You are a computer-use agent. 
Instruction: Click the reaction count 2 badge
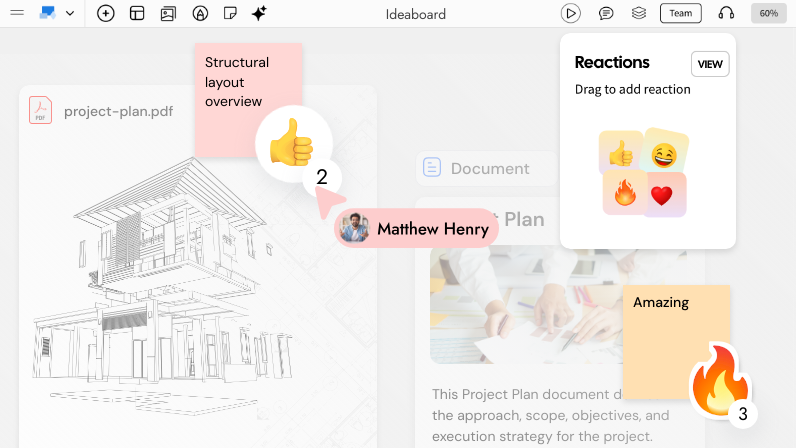322,177
